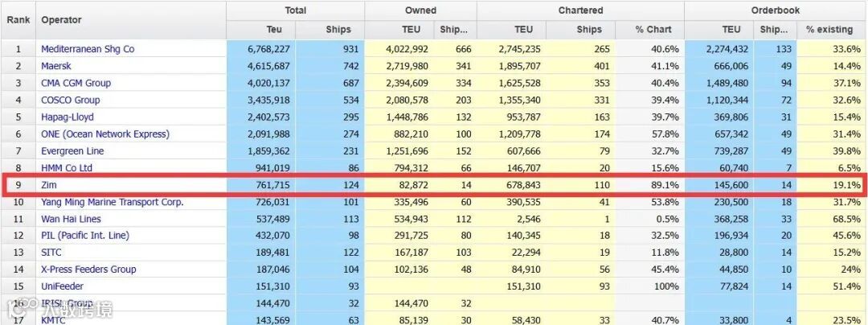The height and width of the screenshot is (325, 868).
Task: Click the Owned group header
Action: tap(420, 10)
